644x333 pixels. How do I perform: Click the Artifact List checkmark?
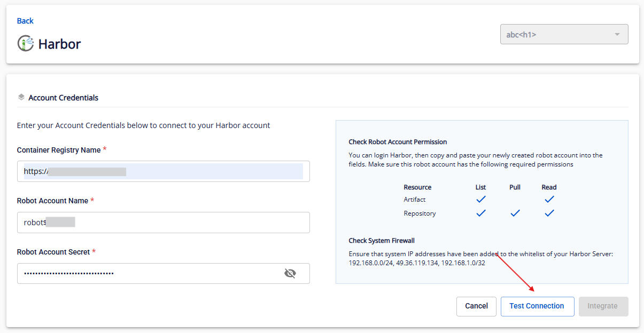pyautogui.click(x=481, y=200)
